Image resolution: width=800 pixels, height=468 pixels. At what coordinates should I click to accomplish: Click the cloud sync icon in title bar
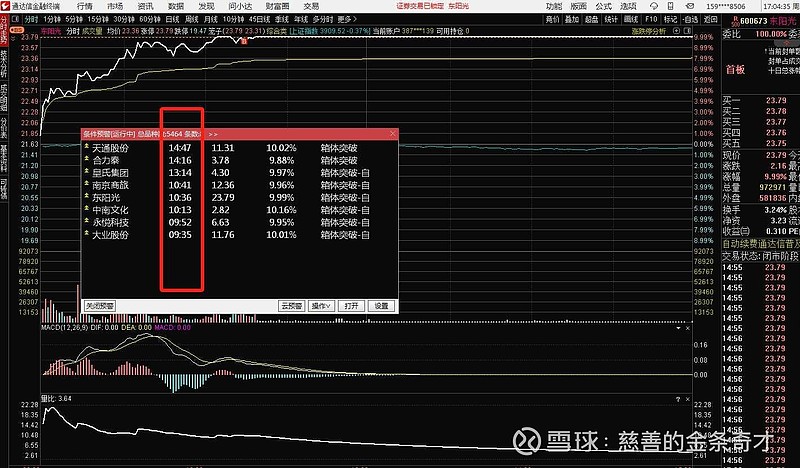pos(654,6)
